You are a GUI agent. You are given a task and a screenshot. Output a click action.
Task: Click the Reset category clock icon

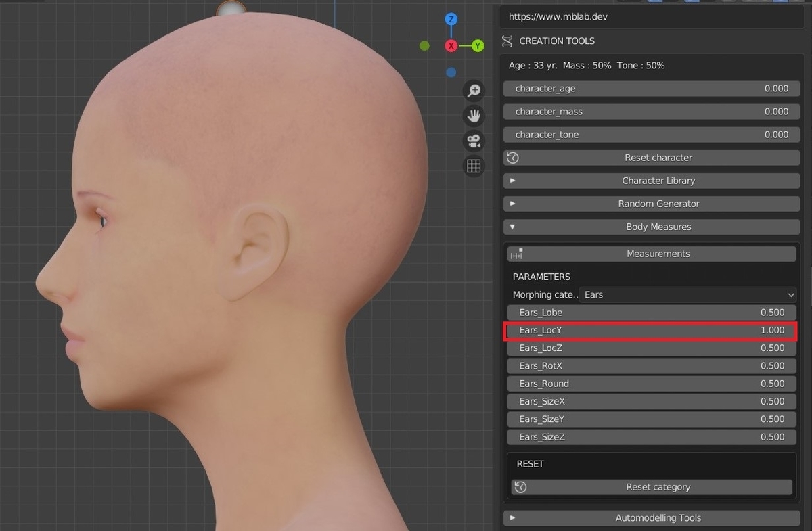pyautogui.click(x=520, y=487)
